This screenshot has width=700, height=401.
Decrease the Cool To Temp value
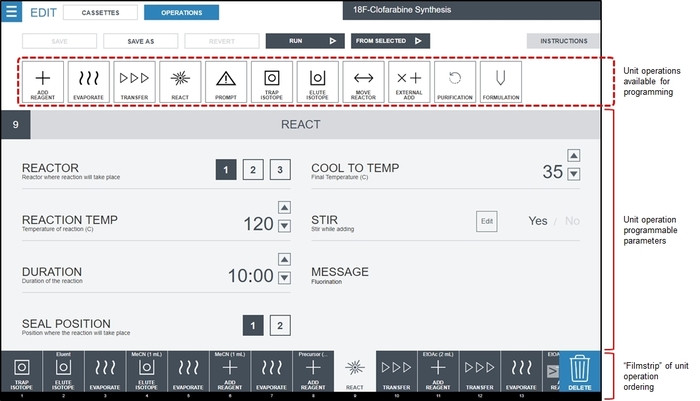(573, 175)
